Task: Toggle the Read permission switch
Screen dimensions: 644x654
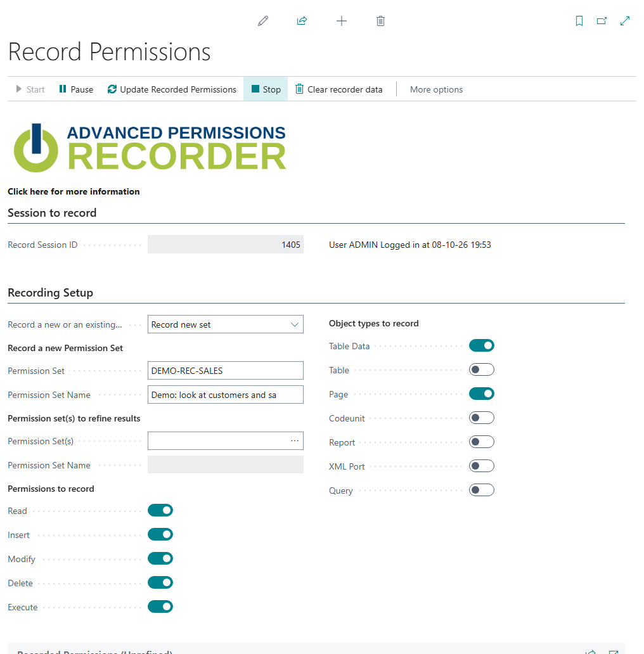Action: [160, 511]
